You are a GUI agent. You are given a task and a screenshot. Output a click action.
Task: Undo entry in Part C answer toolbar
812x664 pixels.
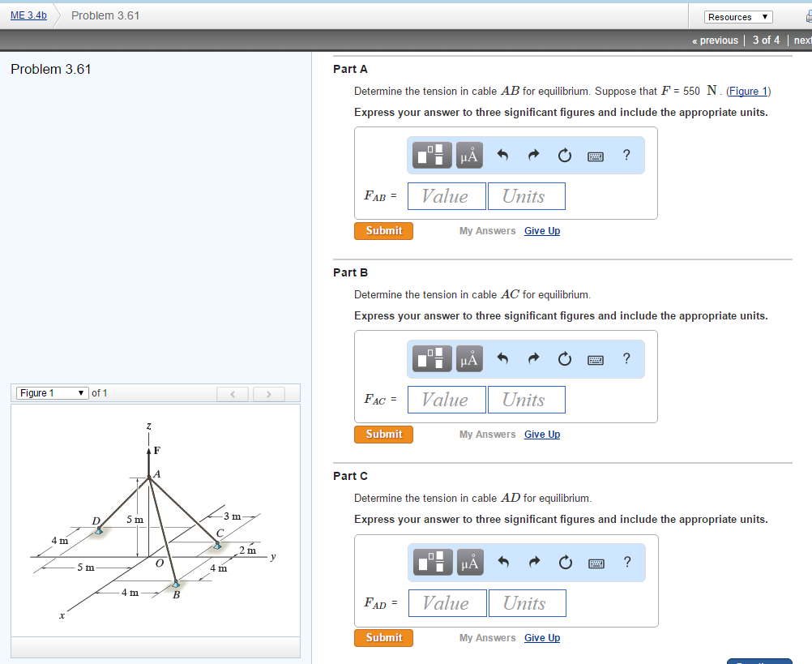pyautogui.click(x=502, y=561)
